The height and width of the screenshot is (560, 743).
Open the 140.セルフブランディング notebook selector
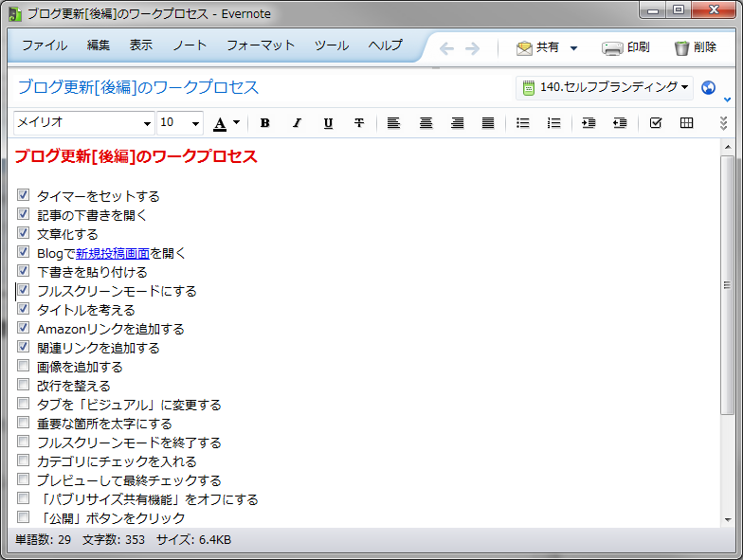(x=606, y=87)
